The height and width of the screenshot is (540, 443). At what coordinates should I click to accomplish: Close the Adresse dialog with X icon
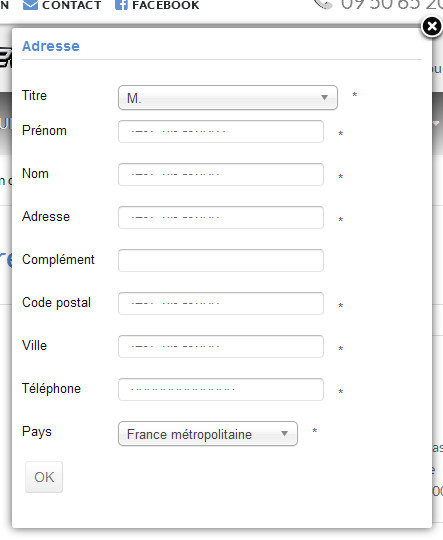(x=432, y=27)
